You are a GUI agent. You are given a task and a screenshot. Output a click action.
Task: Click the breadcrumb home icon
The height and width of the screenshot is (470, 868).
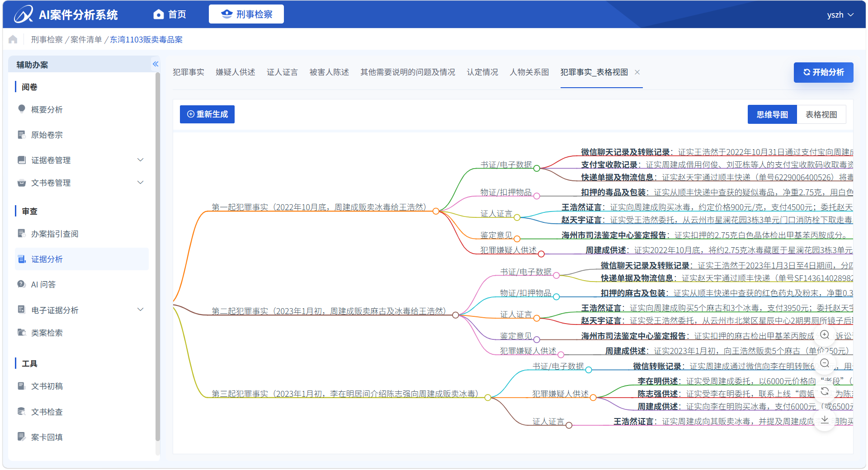click(x=13, y=40)
